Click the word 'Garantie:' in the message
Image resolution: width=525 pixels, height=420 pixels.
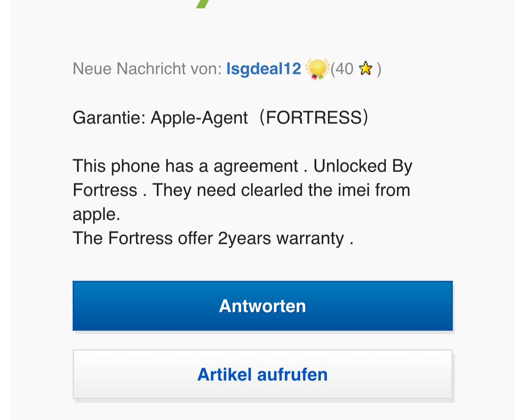[109, 118]
